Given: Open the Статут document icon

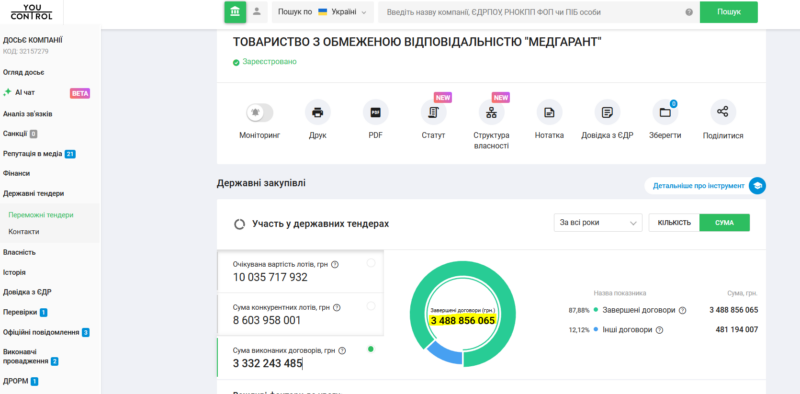Looking at the screenshot, I should tap(434, 112).
